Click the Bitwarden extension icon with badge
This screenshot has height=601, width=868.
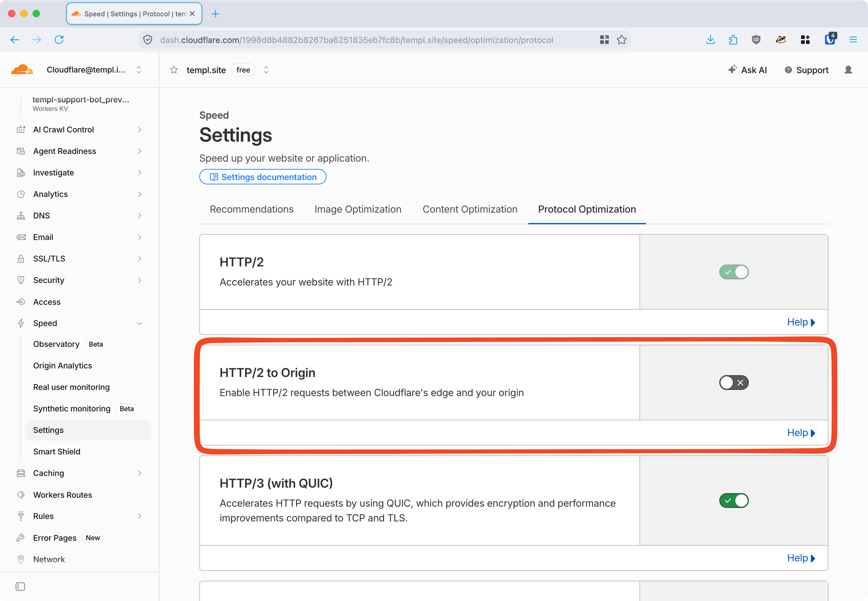[x=830, y=39]
